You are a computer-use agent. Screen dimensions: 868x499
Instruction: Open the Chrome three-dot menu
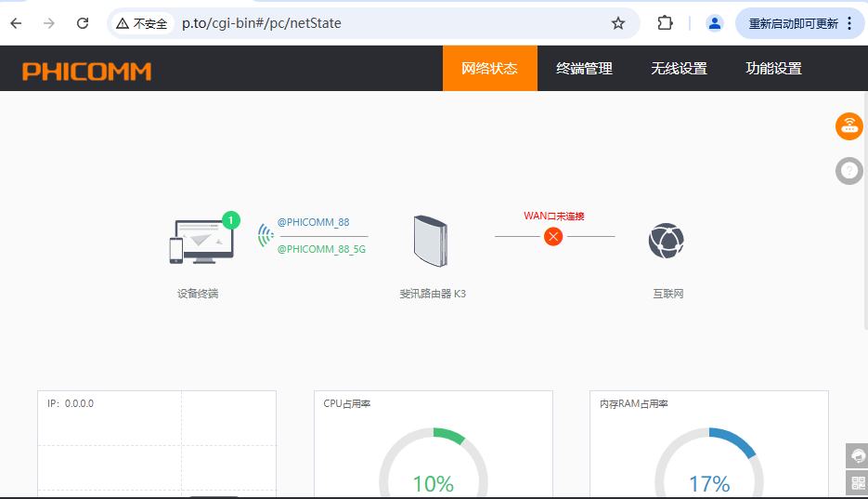849,23
